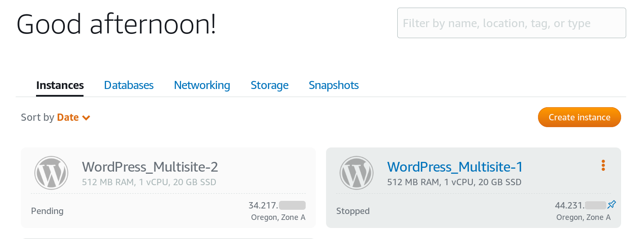Switch to the Networking tab
Viewport: 644px width, 239px height.
click(202, 85)
